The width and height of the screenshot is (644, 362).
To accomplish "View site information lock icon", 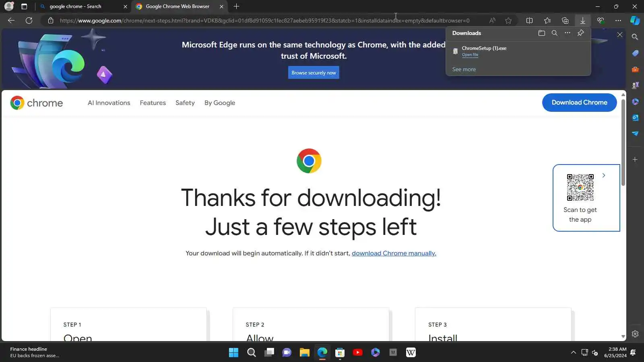I will pos(51,21).
